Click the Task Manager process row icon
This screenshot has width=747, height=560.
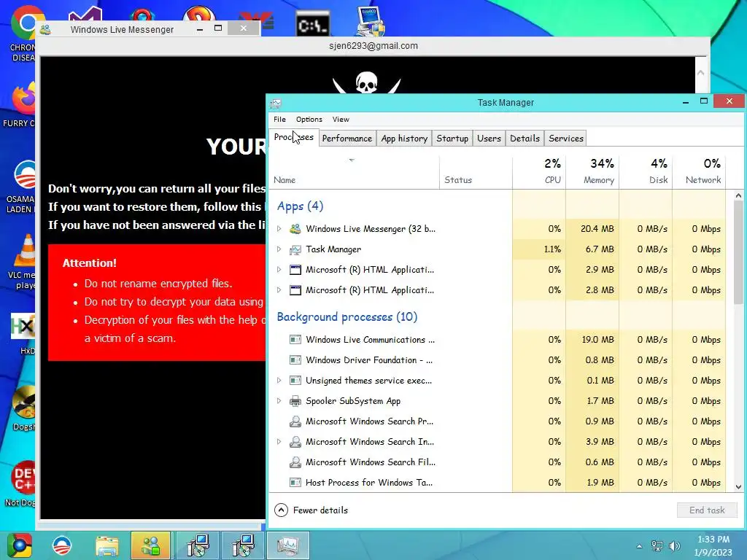(x=295, y=249)
